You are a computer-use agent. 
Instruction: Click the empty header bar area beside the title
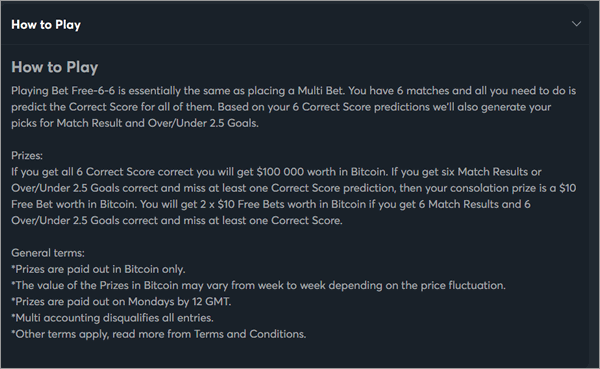click(325, 24)
